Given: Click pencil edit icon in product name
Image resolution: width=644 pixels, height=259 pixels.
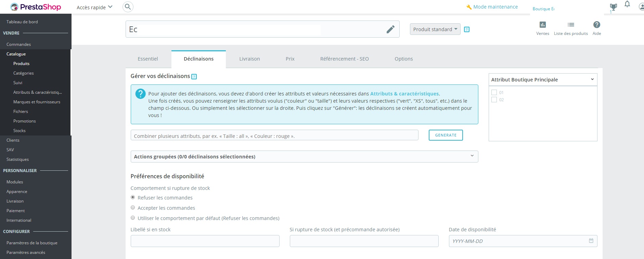Looking at the screenshot, I should pos(390,29).
